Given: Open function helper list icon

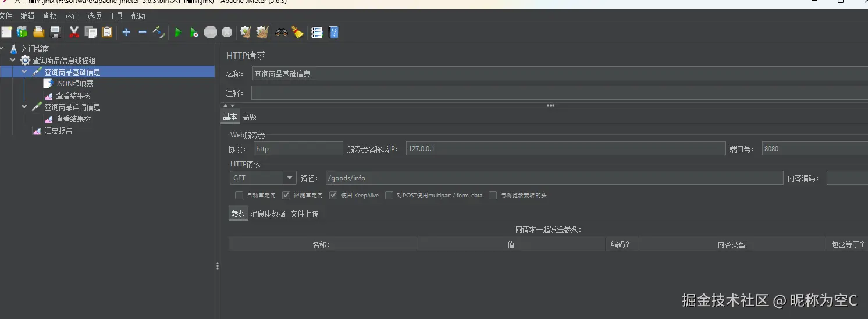Looking at the screenshot, I should coord(316,33).
